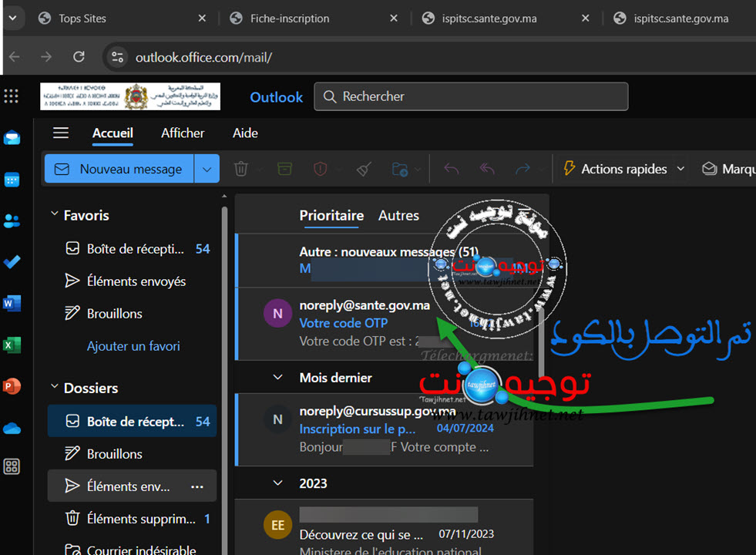756x555 pixels.
Task: Close the Tops Sites browser tab
Action: pyautogui.click(x=202, y=18)
